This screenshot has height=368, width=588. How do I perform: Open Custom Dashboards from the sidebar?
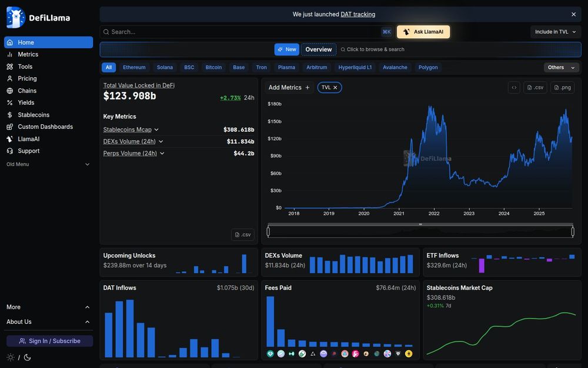(x=48, y=127)
